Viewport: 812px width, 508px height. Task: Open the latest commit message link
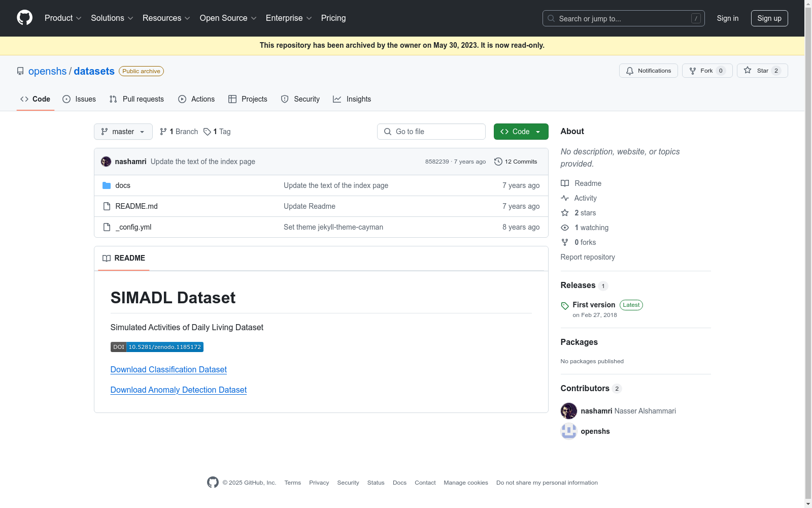point(203,162)
